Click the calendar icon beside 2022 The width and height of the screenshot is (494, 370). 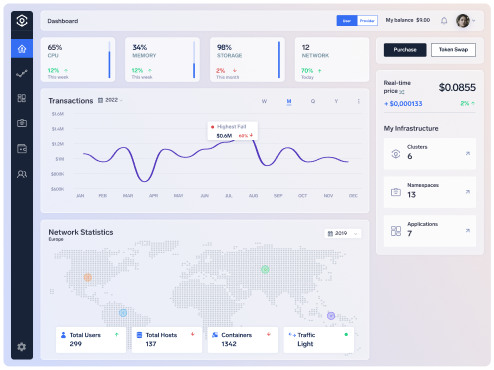100,100
